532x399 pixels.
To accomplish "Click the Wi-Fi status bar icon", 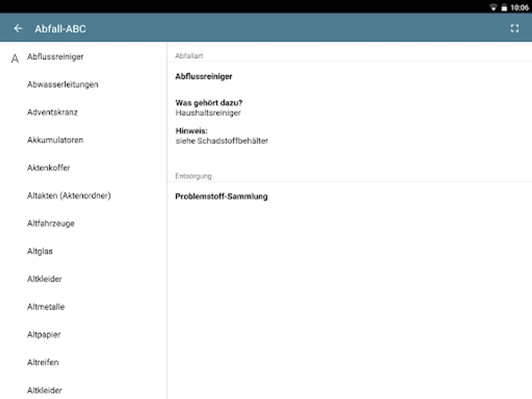I will point(494,7).
